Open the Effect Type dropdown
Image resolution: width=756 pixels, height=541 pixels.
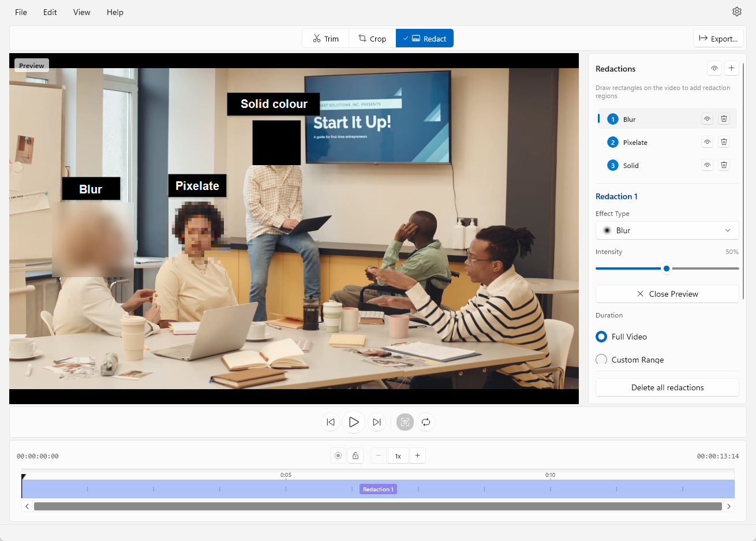667,230
